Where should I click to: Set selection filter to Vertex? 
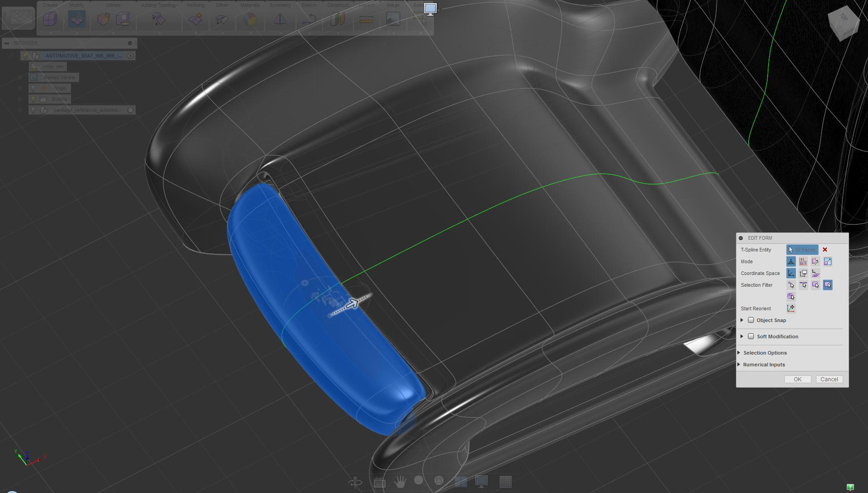791,285
